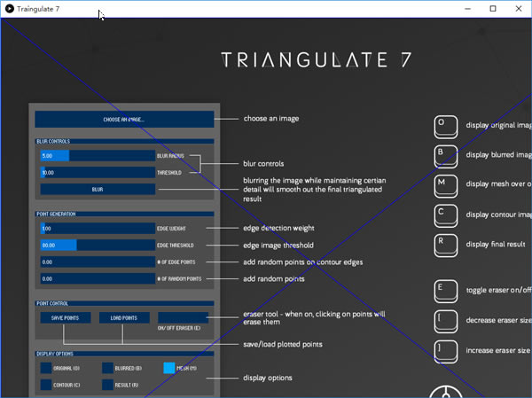532x398 pixels.
Task: Click the O key display original icon
Action: (445, 126)
